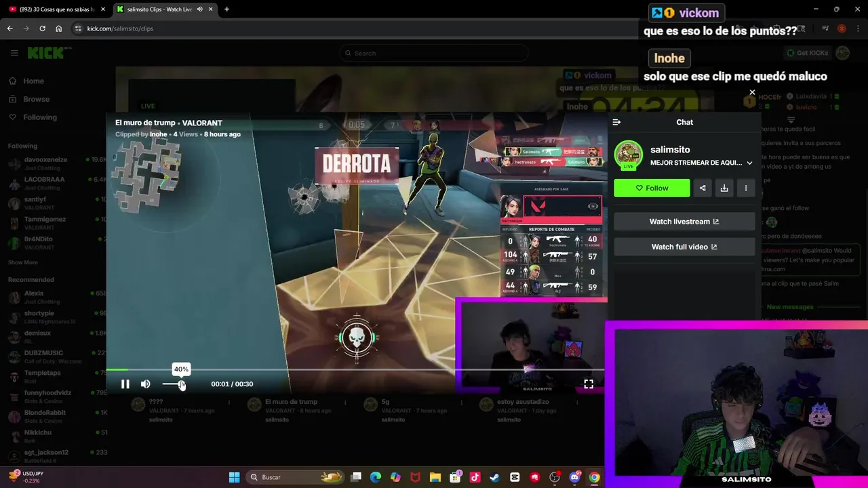
Task: Open CapCut from the taskbar
Action: click(515, 477)
